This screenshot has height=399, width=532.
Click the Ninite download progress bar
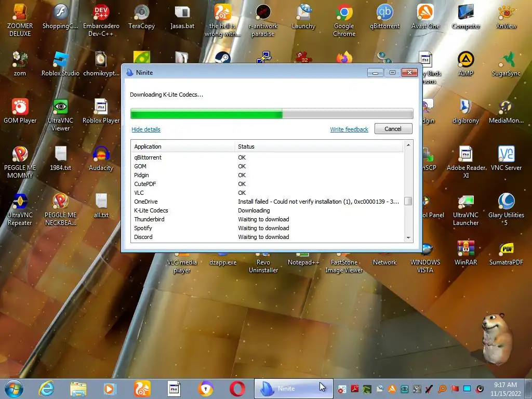[272, 114]
